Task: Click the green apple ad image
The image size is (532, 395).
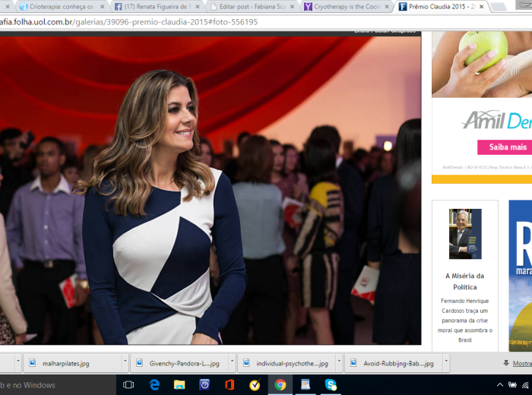Action: [482, 65]
